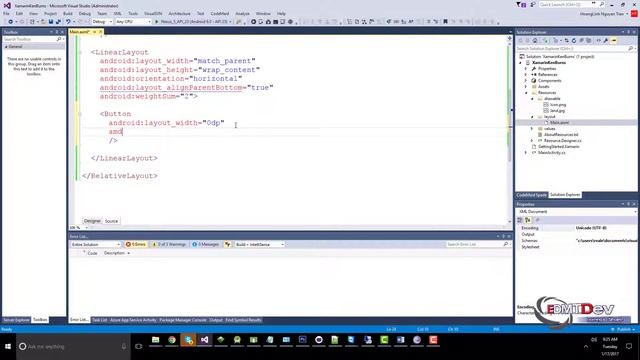Expand the values folder

532,129
